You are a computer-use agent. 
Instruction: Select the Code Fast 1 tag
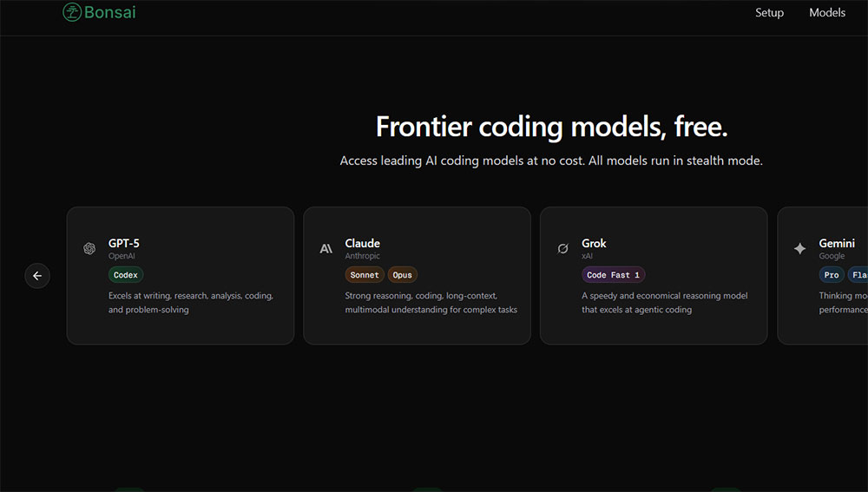pos(614,275)
